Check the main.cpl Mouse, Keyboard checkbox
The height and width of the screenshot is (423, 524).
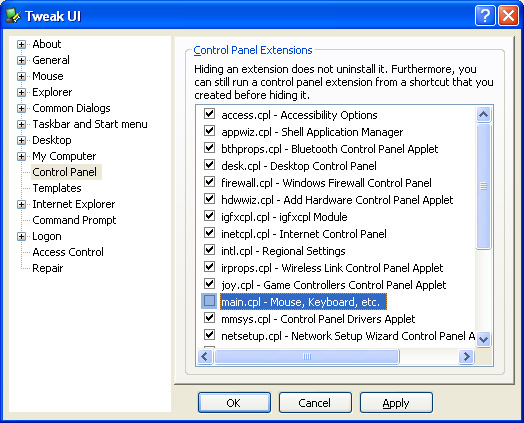pyautogui.click(x=210, y=301)
